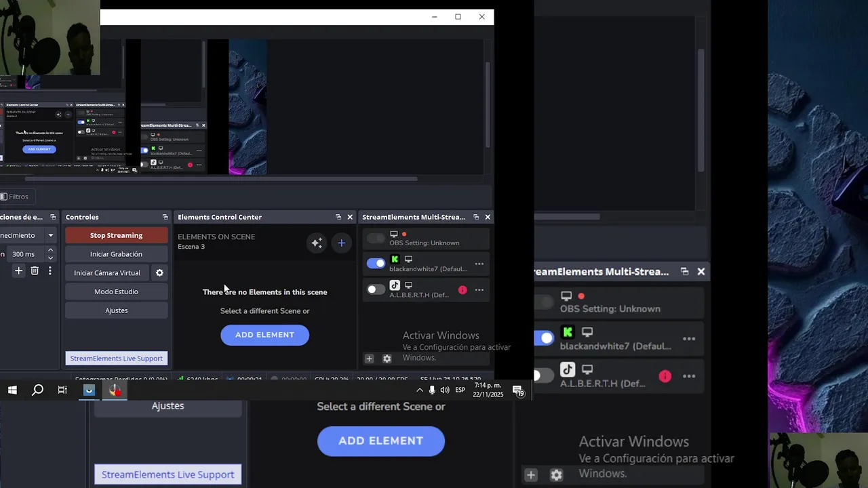Viewport: 868px width, 488px height.
Task: Click the monitor icon above OBS Setting in the enlarged panel
Action: point(566,296)
